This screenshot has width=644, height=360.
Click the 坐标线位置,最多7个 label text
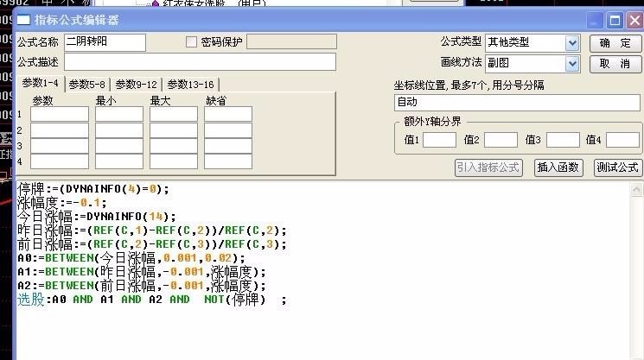click(x=469, y=85)
